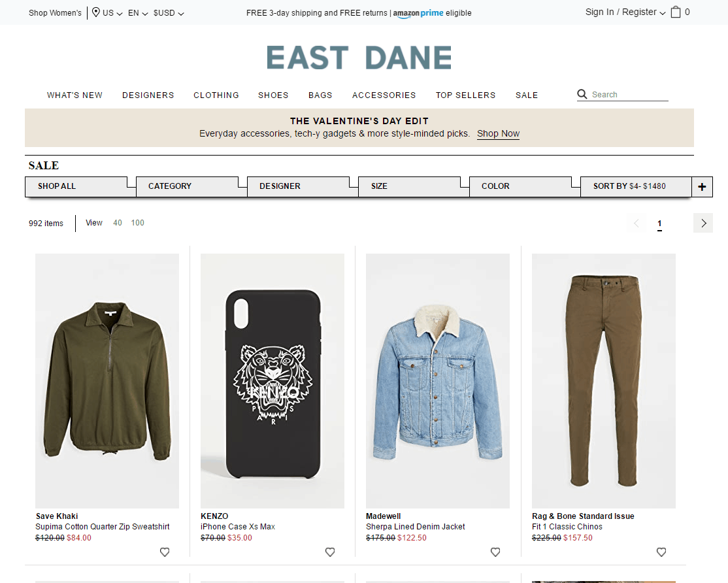The width and height of the screenshot is (728, 583).
Task: Open the shopping bag icon
Action: 676,12
